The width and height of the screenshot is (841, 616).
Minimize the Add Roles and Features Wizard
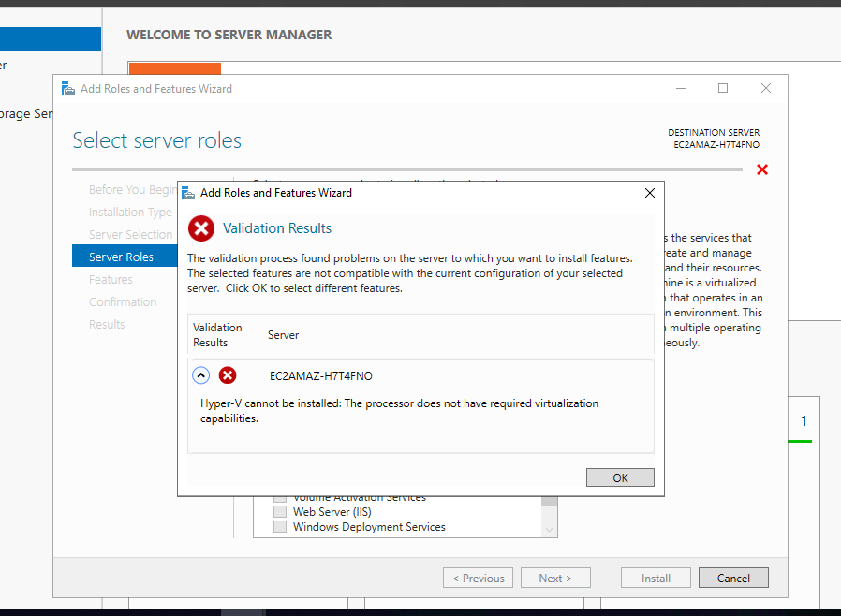coord(681,88)
